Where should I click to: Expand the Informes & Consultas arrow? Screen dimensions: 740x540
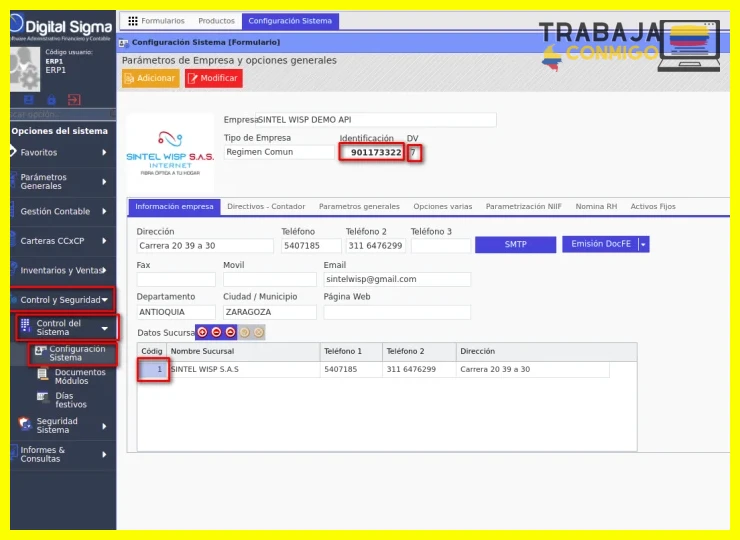[104, 455]
